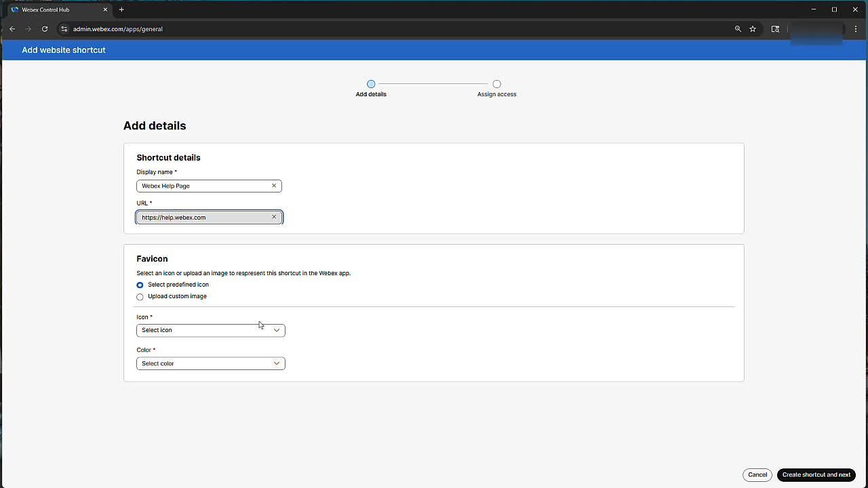Screen dimensions: 868x488
Task: Click Create shortcut and next button
Action: [816, 474]
